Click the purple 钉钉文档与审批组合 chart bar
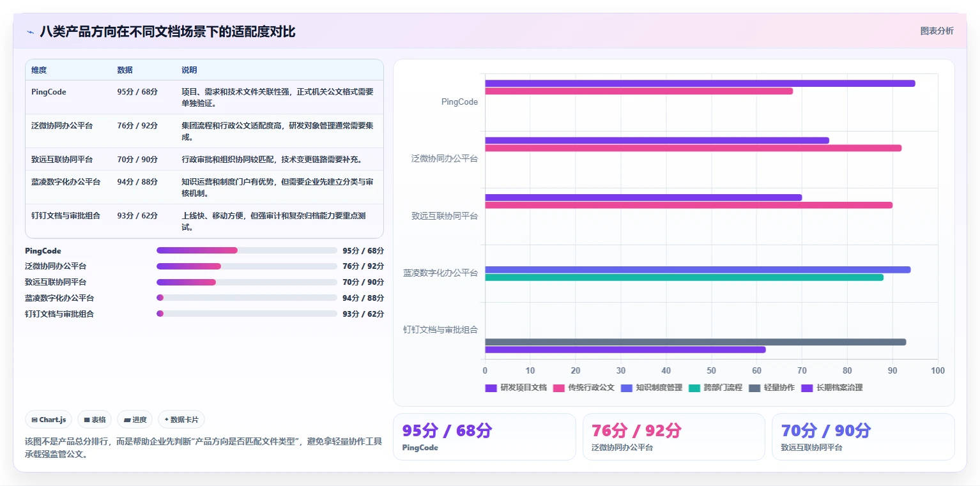980x486 pixels. pos(625,349)
